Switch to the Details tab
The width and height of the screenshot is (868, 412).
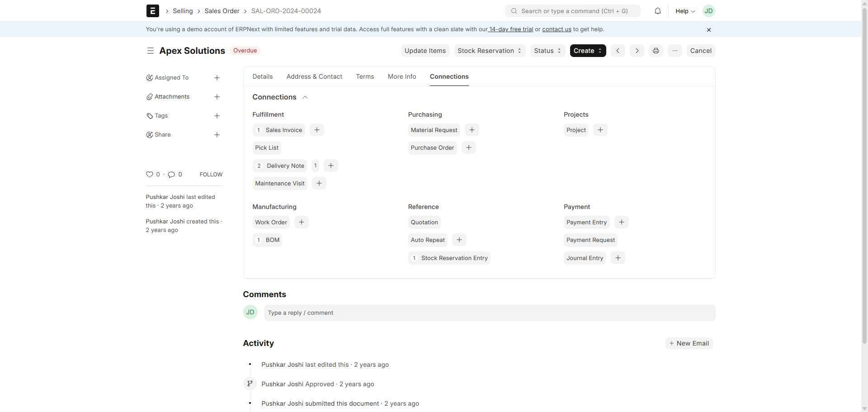coord(263,76)
